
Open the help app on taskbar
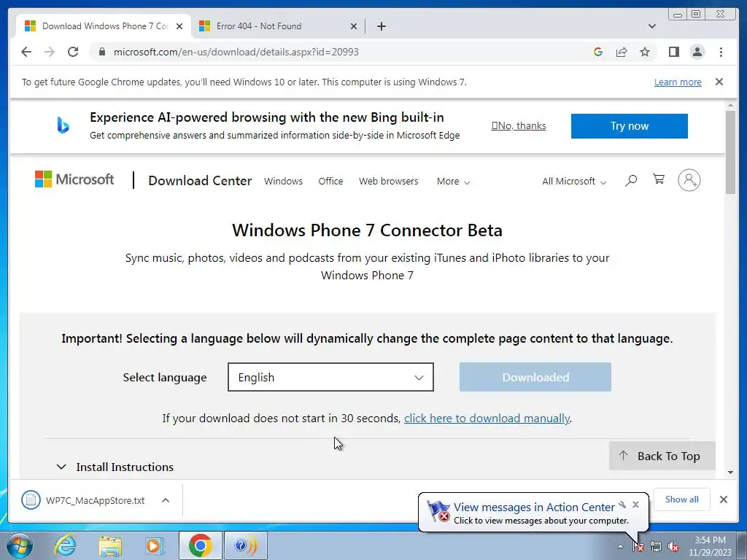[245, 545]
